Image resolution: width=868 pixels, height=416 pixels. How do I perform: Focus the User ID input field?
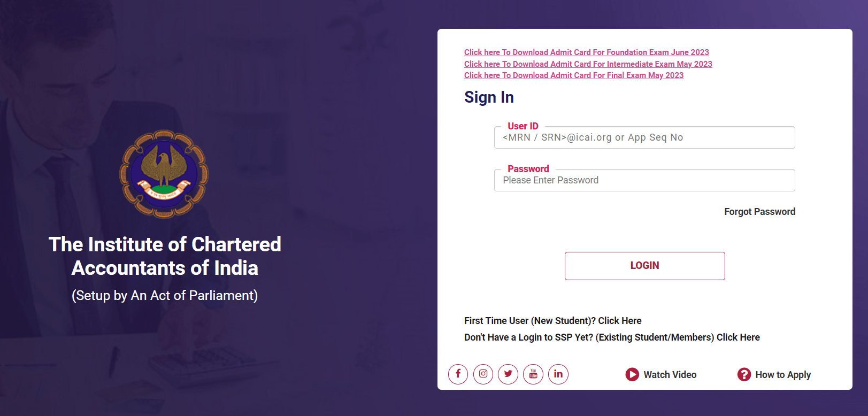click(644, 138)
